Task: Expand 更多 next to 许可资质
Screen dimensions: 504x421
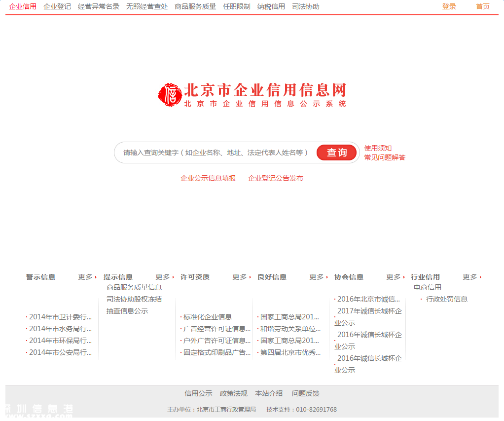Action: 241,277
